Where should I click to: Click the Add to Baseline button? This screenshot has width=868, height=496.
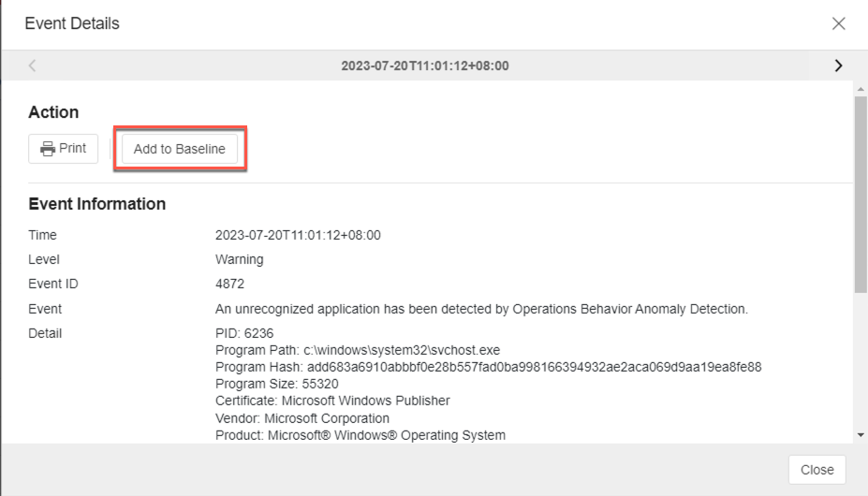tap(179, 149)
